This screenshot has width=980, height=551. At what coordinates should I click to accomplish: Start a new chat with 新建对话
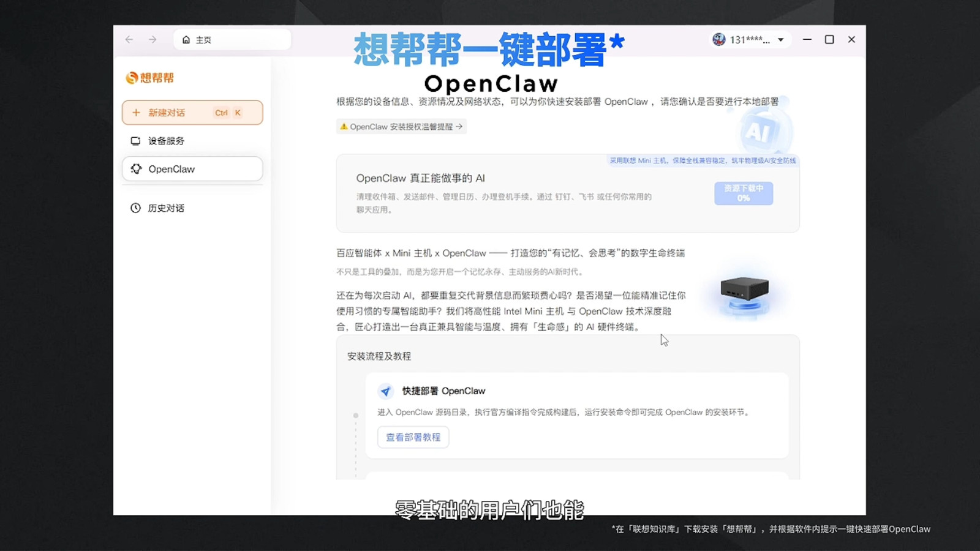(192, 113)
